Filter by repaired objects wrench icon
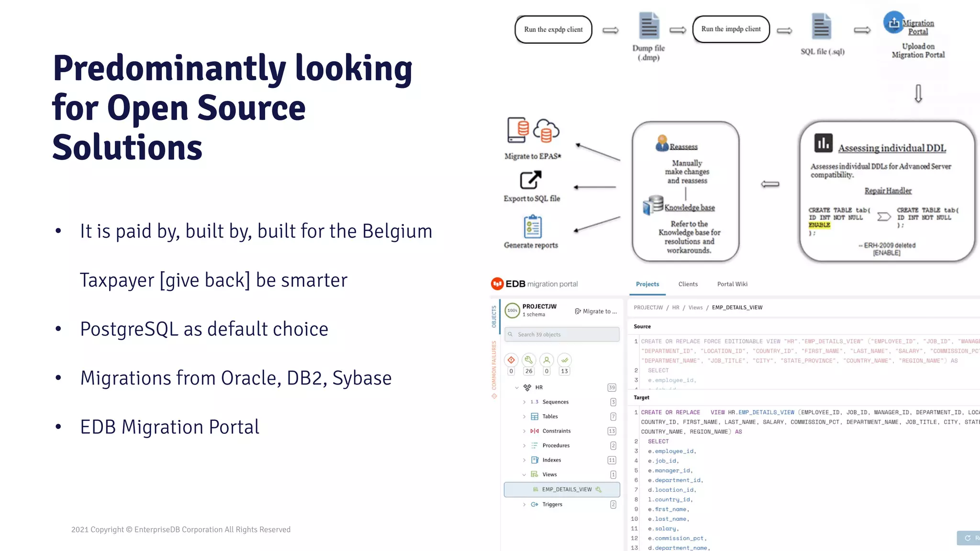This screenshot has width=980, height=551. click(529, 360)
